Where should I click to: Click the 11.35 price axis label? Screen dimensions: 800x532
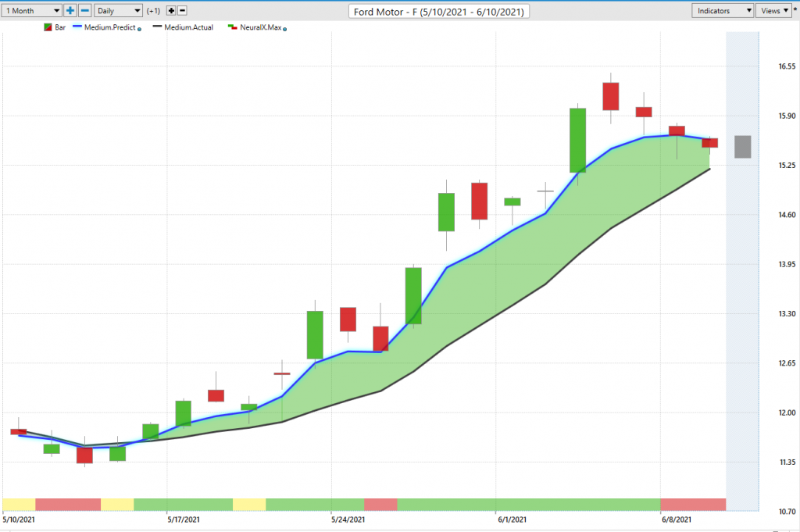(x=787, y=462)
